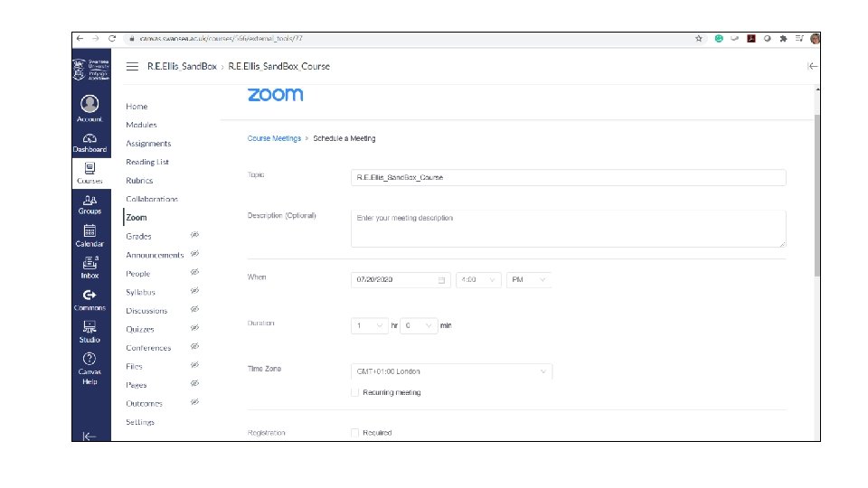Open the PM period dropdown
The image size is (868, 488).
pyautogui.click(x=528, y=280)
